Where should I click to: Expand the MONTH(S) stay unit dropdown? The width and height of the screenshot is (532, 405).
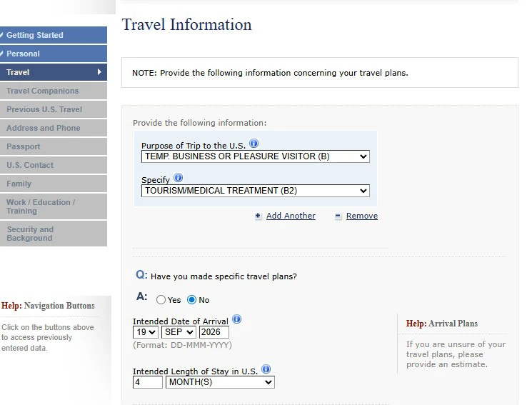[x=220, y=382]
